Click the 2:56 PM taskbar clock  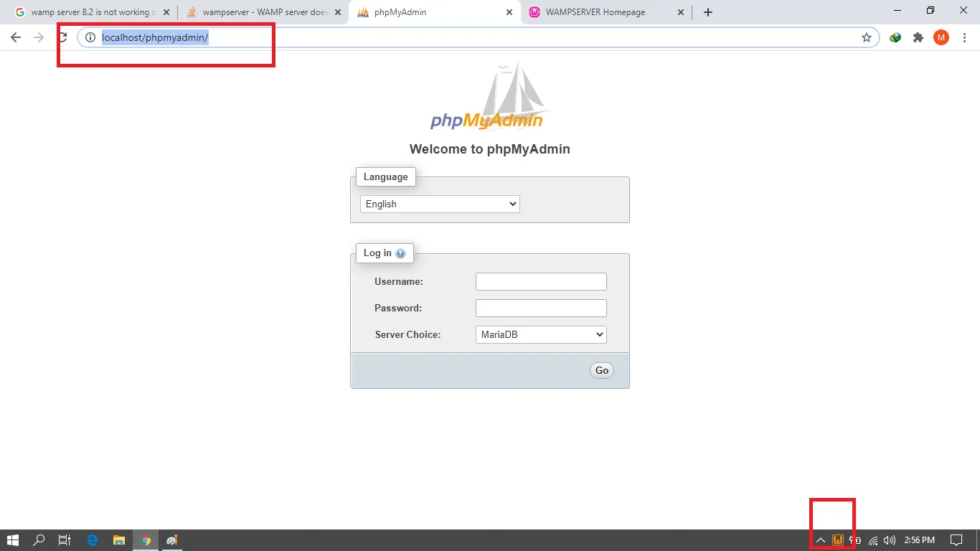tap(920, 540)
